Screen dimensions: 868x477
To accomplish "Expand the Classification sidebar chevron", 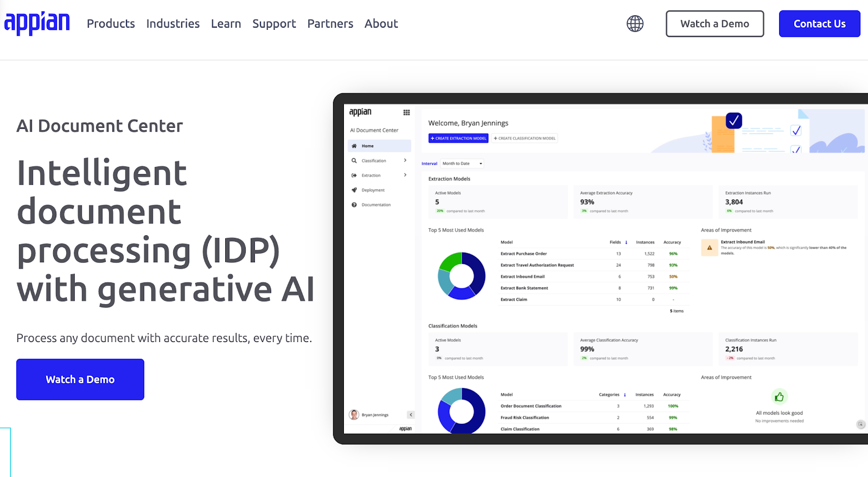I will (x=405, y=160).
